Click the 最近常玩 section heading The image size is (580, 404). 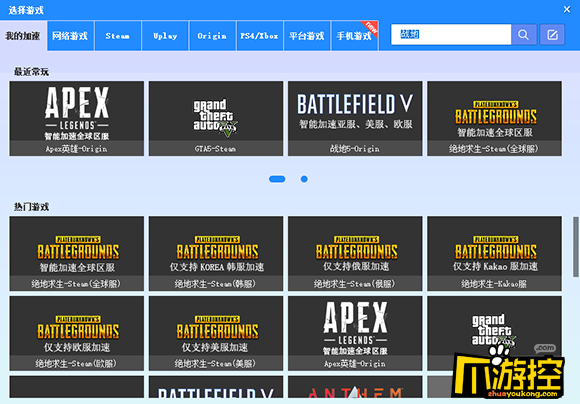click(31, 71)
